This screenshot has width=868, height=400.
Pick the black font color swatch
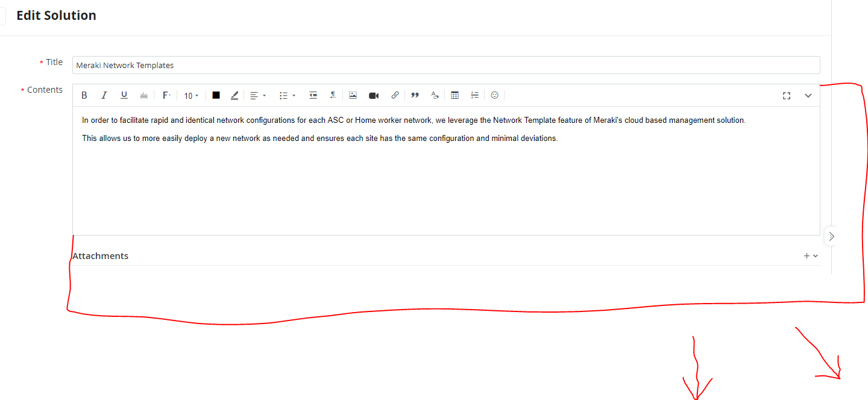216,95
